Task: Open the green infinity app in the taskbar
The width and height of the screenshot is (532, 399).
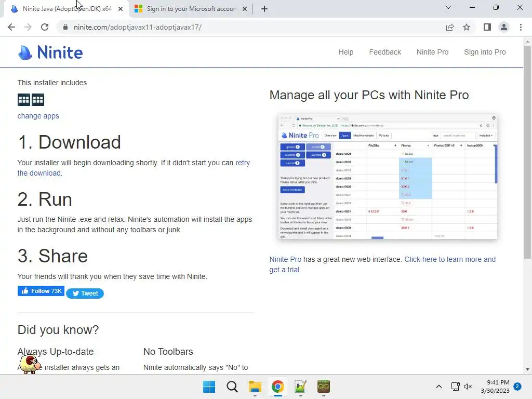Action: point(323,387)
